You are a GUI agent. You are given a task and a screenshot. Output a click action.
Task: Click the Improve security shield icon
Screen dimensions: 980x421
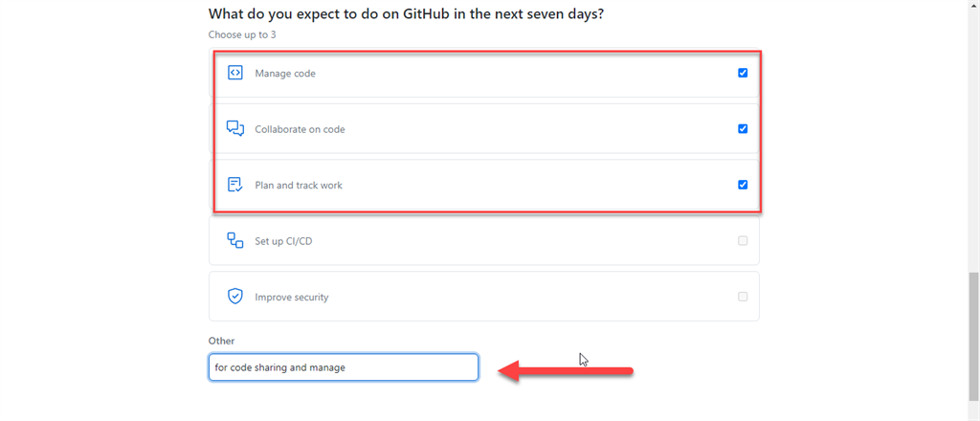click(234, 297)
